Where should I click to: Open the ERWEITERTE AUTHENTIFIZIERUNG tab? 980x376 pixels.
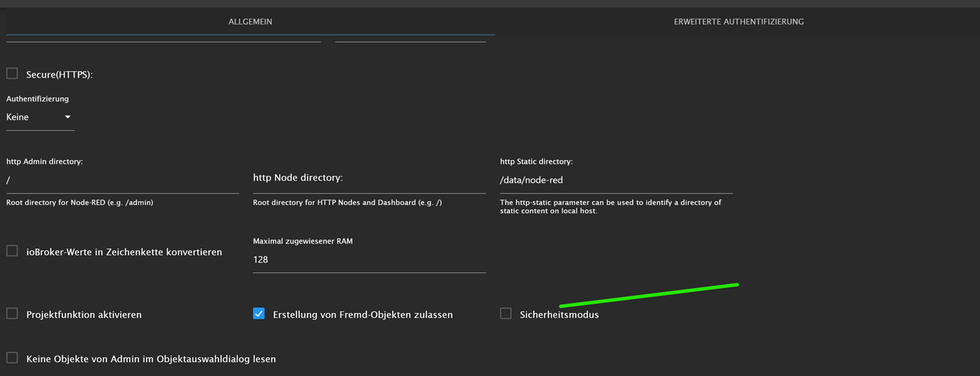click(738, 22)
